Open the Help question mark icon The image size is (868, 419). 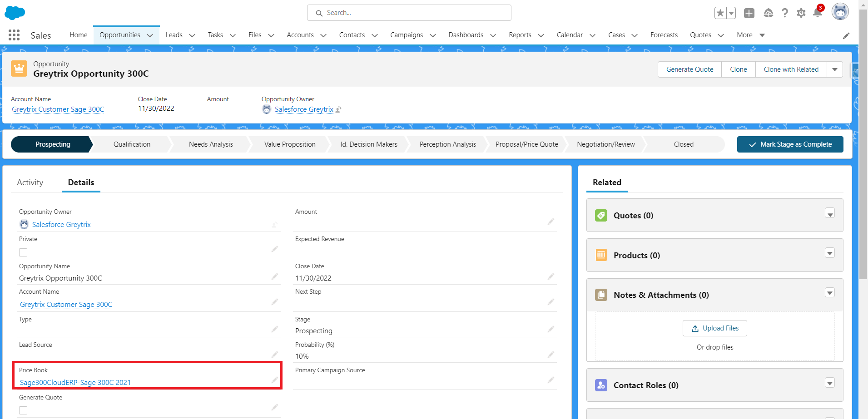785,13
